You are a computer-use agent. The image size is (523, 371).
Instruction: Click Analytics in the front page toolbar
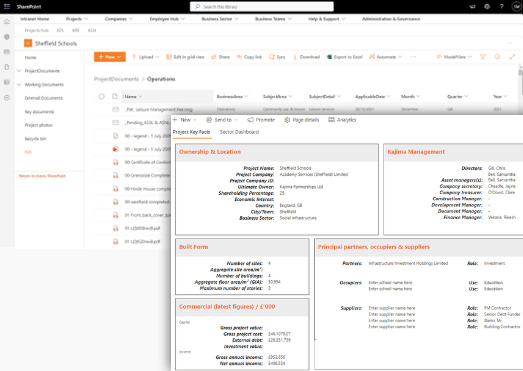tap(342, 120)
